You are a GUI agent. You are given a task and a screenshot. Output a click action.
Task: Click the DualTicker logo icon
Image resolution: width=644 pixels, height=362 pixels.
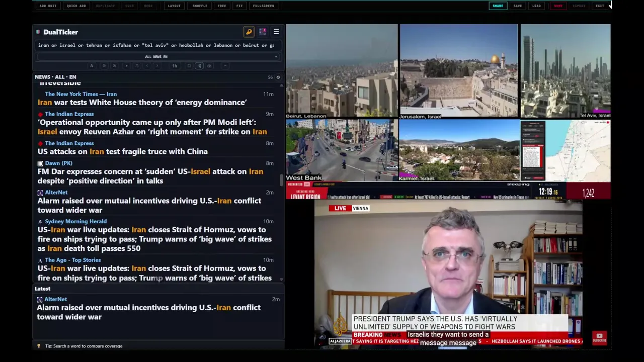pos(38,32)
